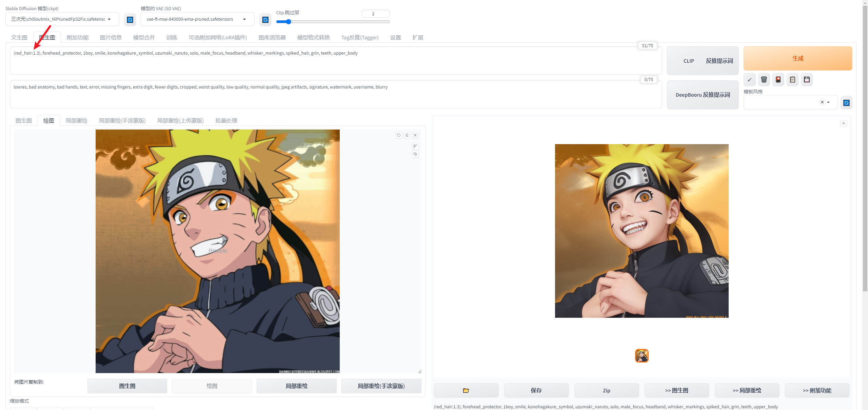The height and width of the screenshot is (410, 868).
Task: Open the 可选附加网络(LoRA插件) tab
Action: tap(218, 37)
